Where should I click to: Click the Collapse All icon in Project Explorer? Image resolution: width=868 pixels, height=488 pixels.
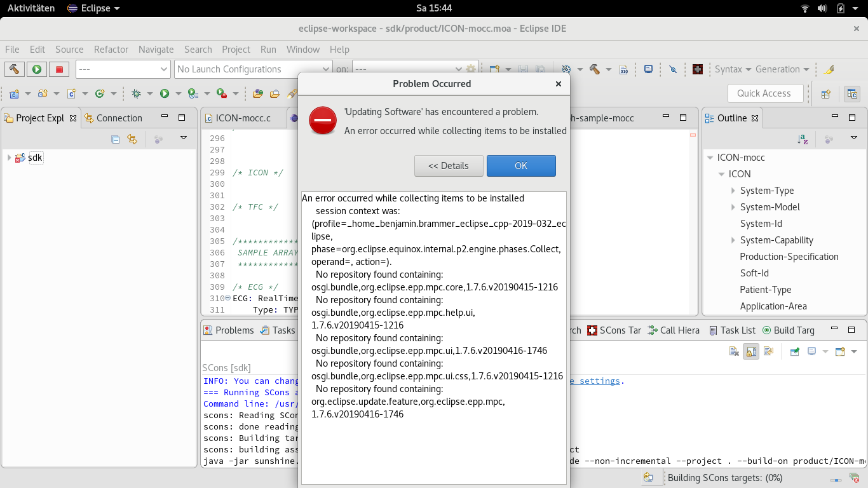[x=116, y=139]
